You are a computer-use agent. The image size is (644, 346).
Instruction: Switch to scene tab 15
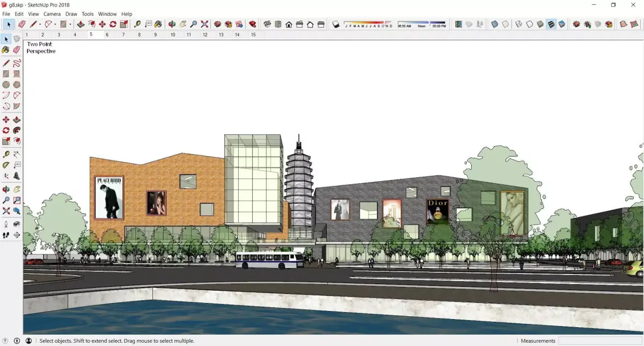point(253,34)
